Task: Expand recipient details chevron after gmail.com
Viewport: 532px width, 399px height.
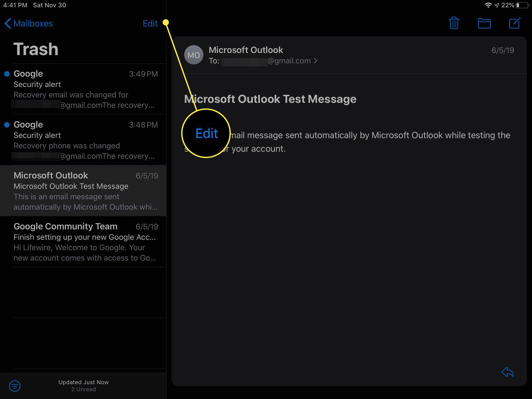Action: [x=316, y=61]
